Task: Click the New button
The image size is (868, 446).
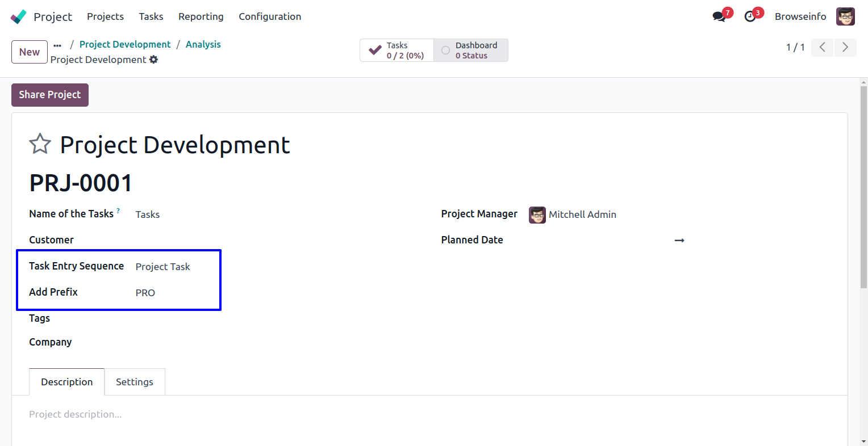Action: point(30,52)
